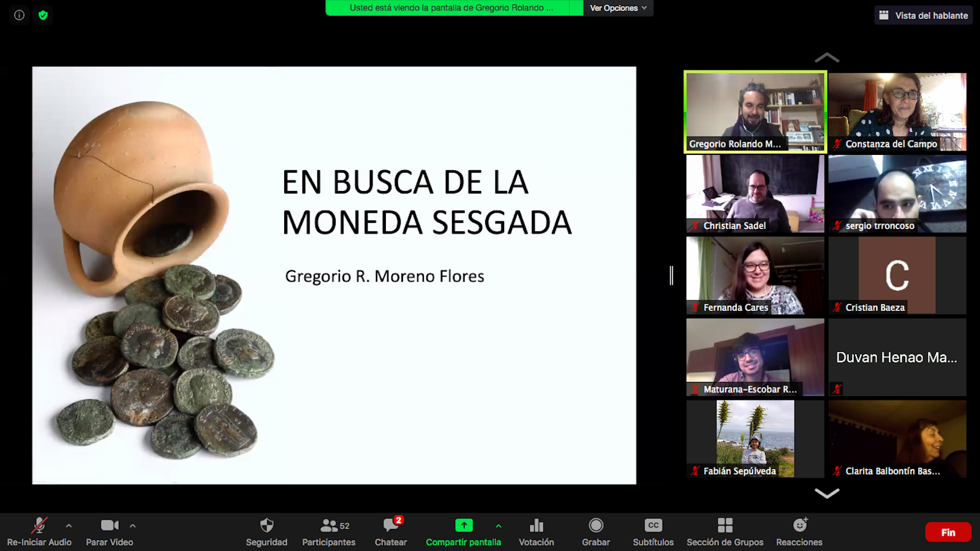Select Maturana-Escobar video thumbnail
The height and width of the screenshot is (551, 980).
pos(755,357)
